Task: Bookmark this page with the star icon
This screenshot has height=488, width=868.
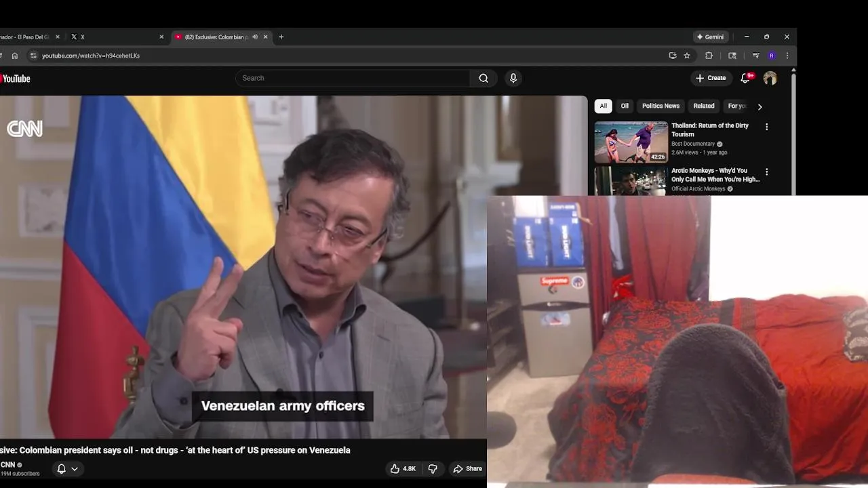Action: 687,56
